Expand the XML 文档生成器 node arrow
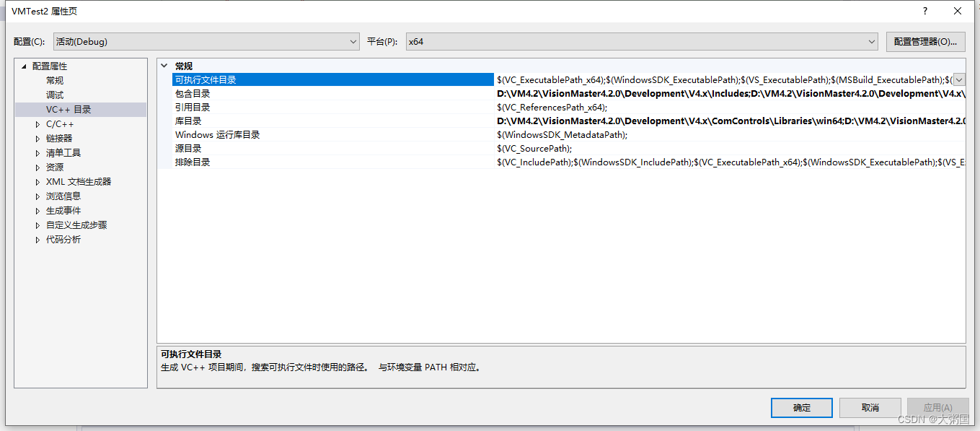This screenshot has width=980, height=431. click(x=37, y=182)
